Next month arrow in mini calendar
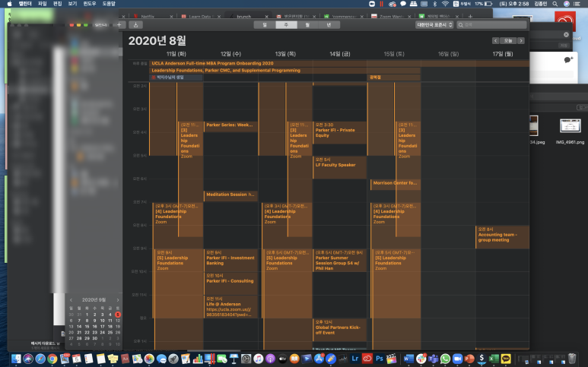588x367 pixels. tap(118, 300)
